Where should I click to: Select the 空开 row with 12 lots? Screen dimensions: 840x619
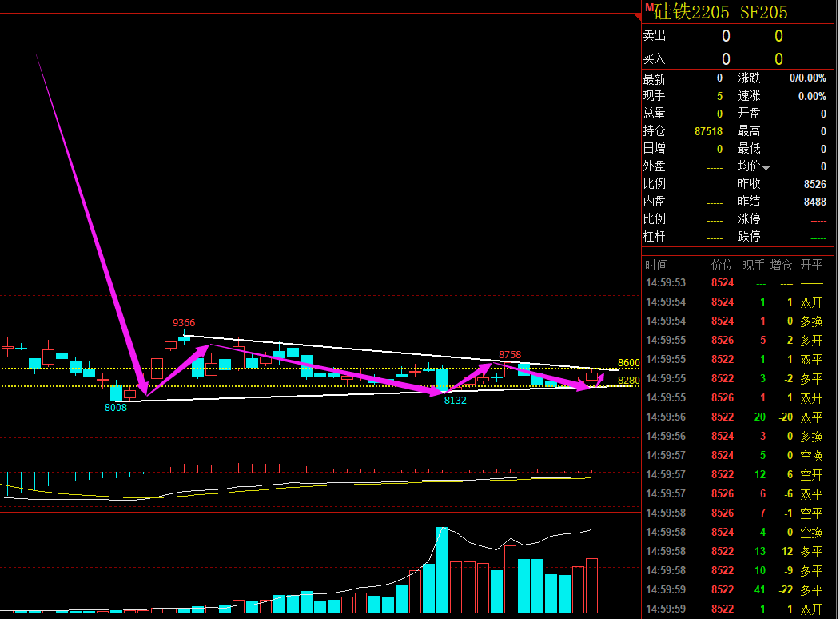click(738, 475)
